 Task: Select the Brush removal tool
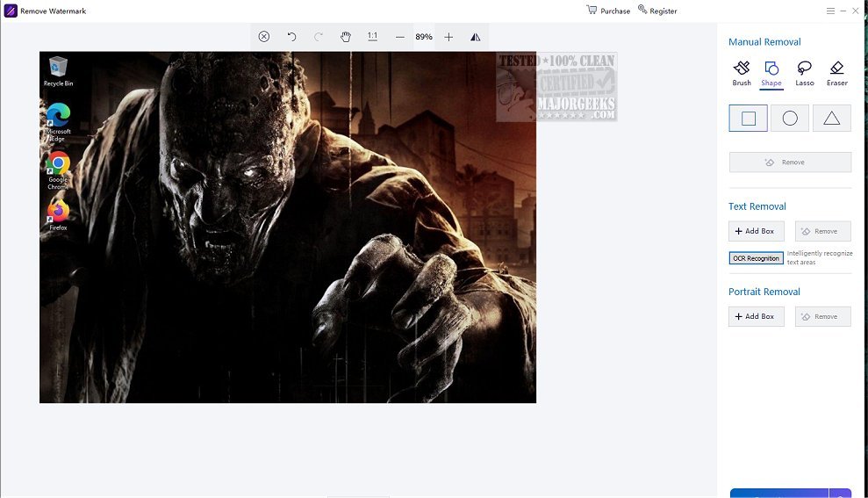coord(742,74)
